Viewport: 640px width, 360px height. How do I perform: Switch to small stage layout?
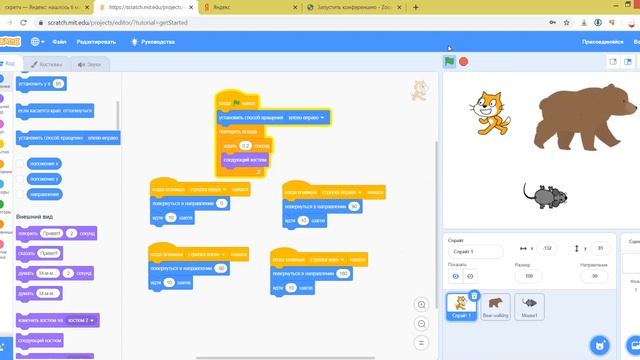(x=613, y=62)
